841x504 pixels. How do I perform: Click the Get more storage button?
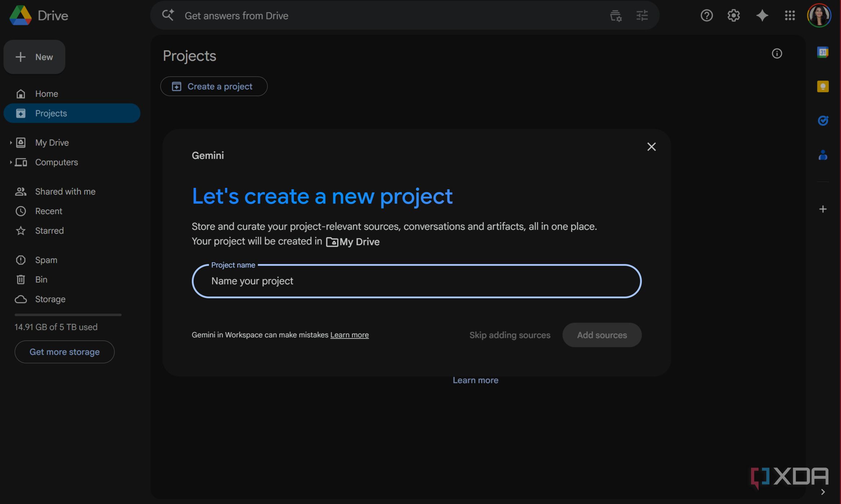tap(64, 352)
